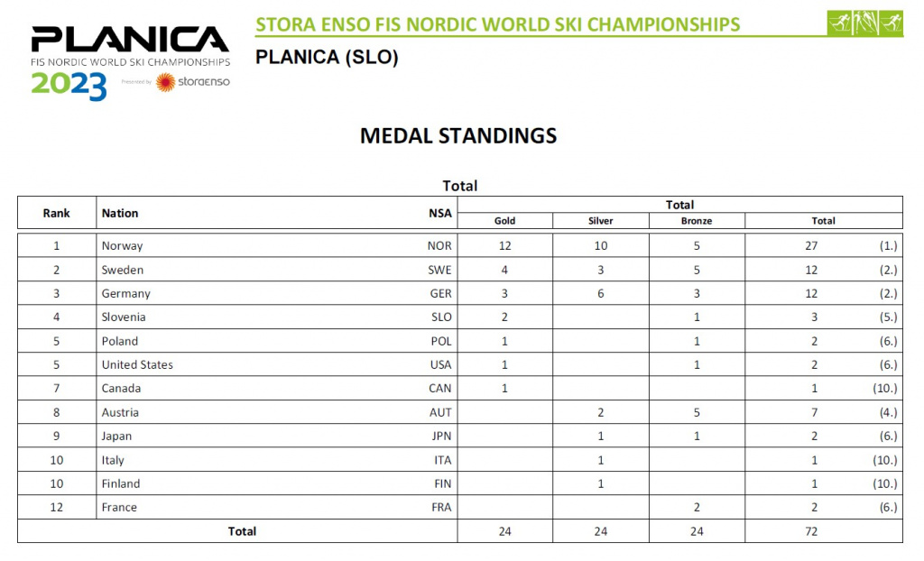Click the ski jumping pictogram
Image resolution: width=924 pixels, height=561 pixels.
click(865, 23)
